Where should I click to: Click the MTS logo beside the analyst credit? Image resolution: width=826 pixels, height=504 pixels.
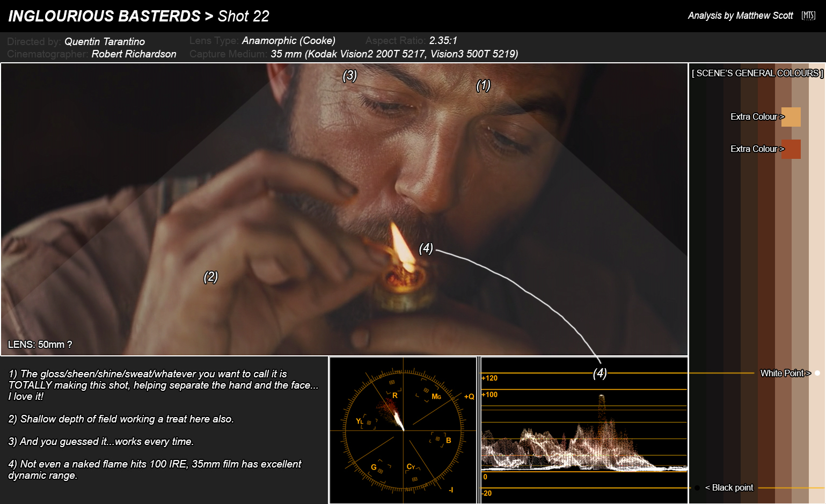pyautogui.click(x=808, y=16)
